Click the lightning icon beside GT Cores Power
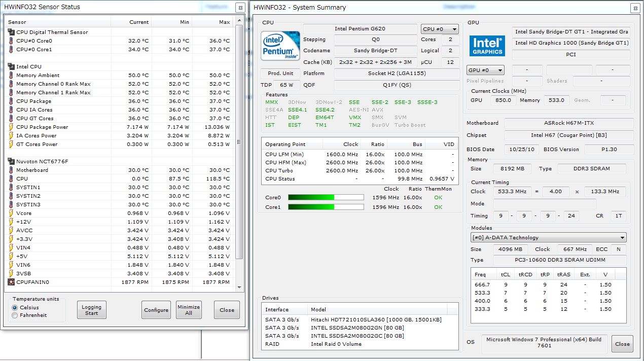 (x=11, y=144)
